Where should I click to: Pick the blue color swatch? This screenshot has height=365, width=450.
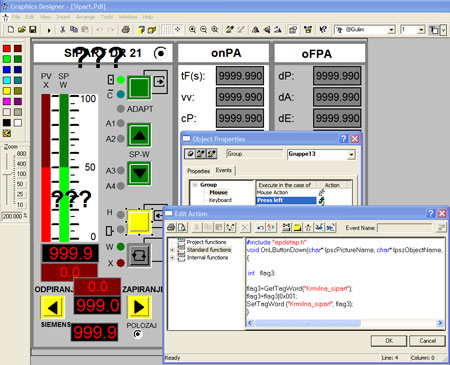point(7,70)
